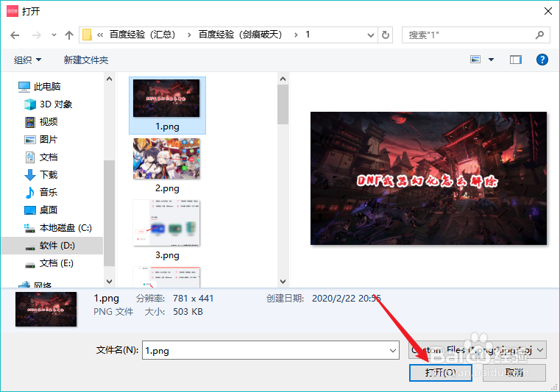560x392 pixels.
Task: Open recent locations dropdown arrow
Action: (54, 35)
